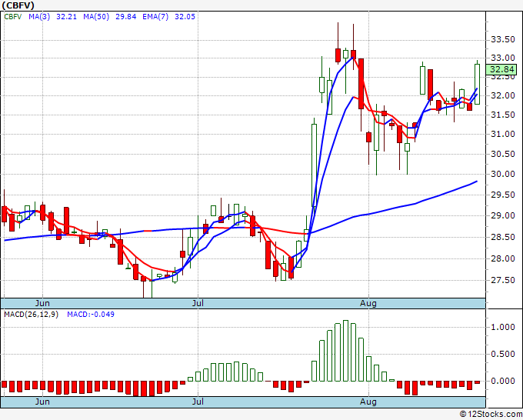This screenshot has width=523, height=420.
Task: Click the 29.00 price axis label
Action: pyautogui.click(x=503, y=216)
